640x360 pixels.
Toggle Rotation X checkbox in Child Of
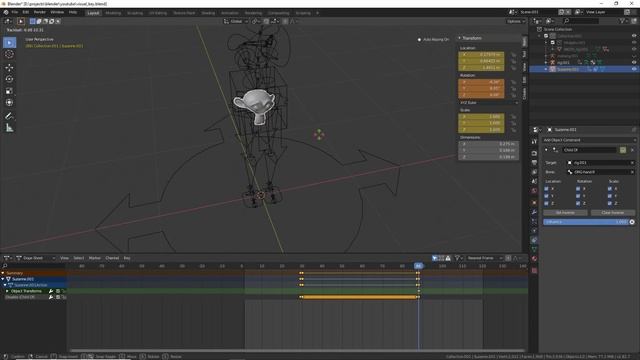click(578, 189)
